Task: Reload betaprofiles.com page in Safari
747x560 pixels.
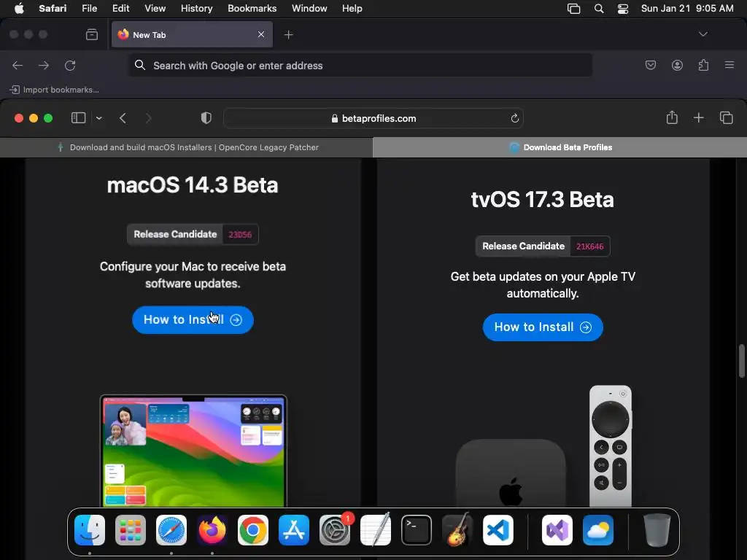Action: [x=514, y=119]
